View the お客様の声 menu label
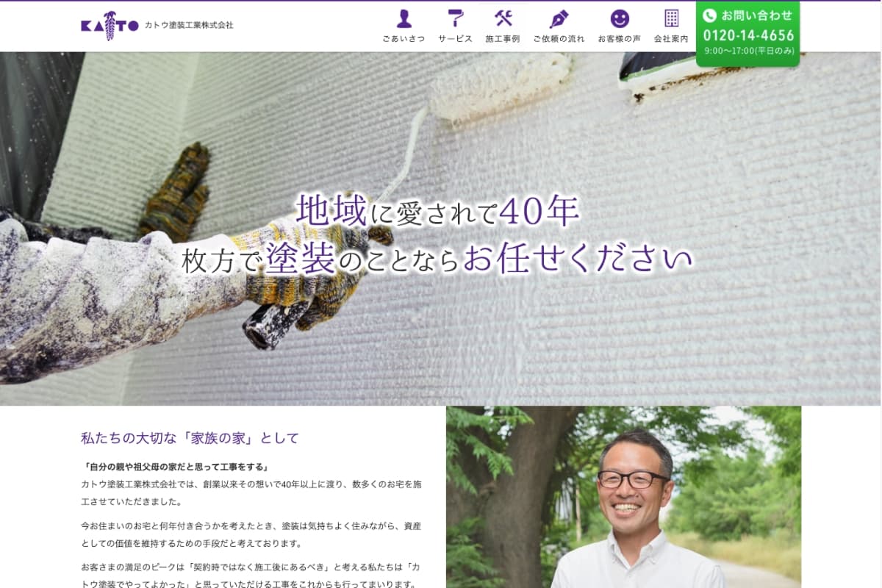Viewport: 882px width, 588px height. click(620, 39)
